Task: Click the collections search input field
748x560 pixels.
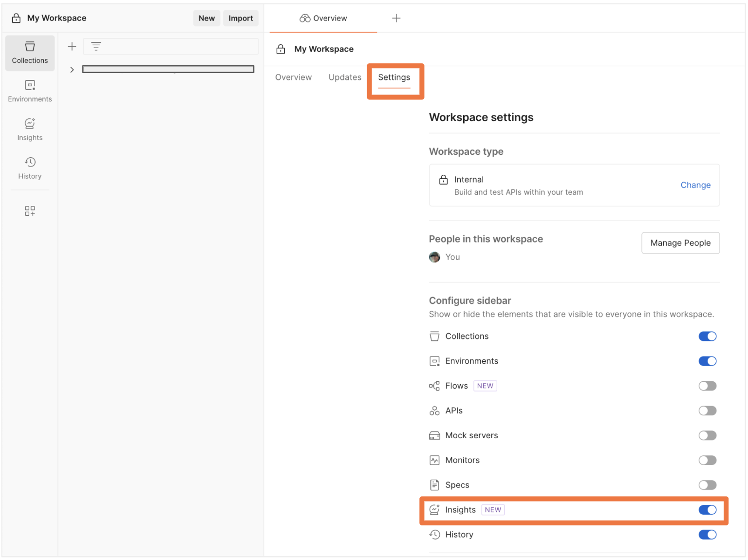Action: [171, 46]
